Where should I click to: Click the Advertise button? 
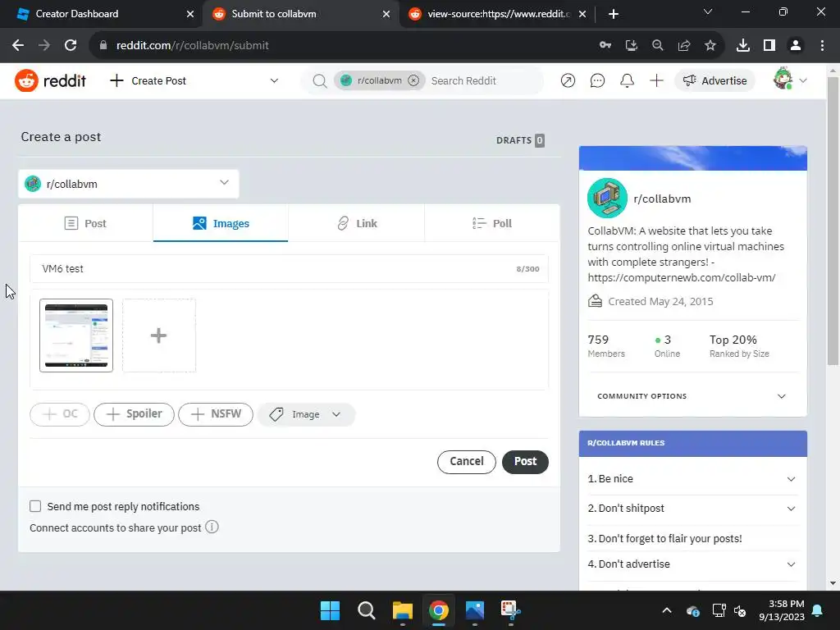coord(715,80)
